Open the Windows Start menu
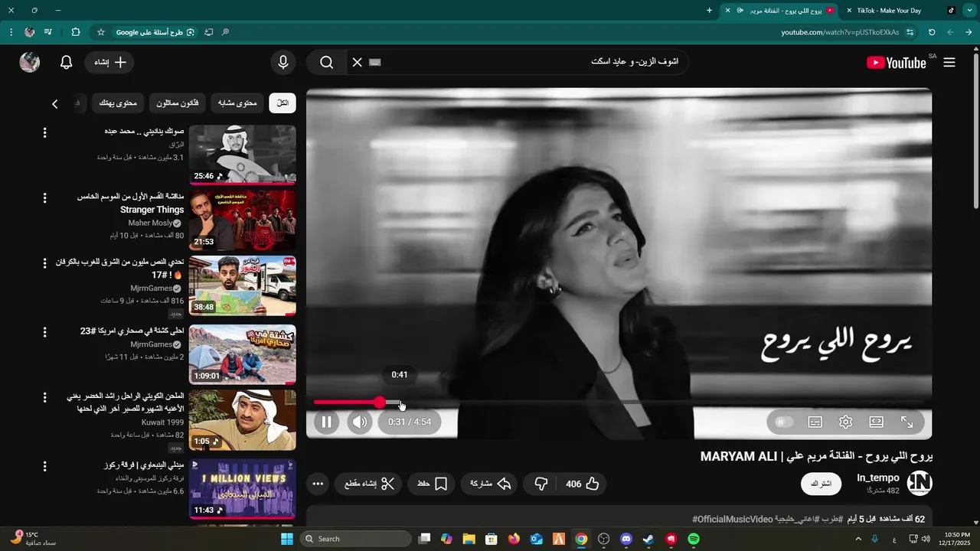Image resolution: width=980 pixels, height=551 pixels. tap(287, 539)
